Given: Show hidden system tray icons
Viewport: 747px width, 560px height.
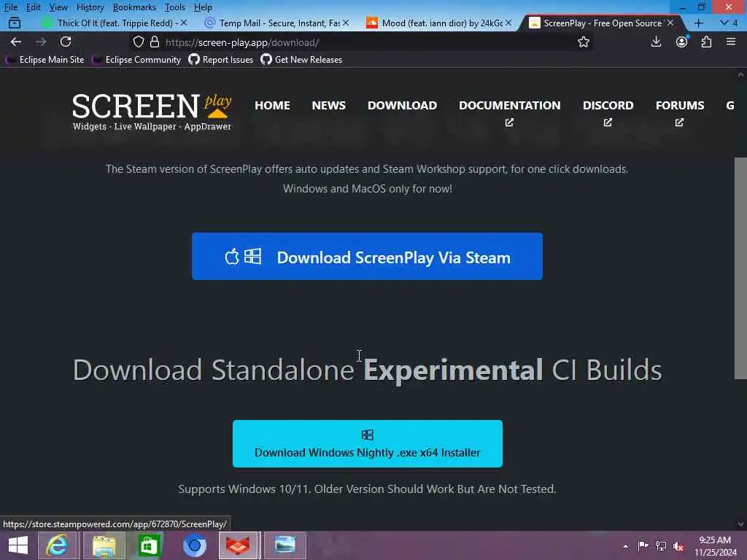Looking at the screenshot, I should point(625,546).
